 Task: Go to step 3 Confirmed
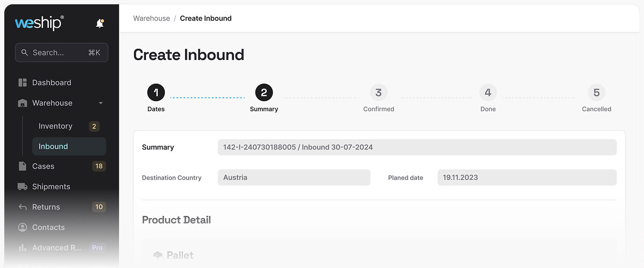(x=378, y=93)
